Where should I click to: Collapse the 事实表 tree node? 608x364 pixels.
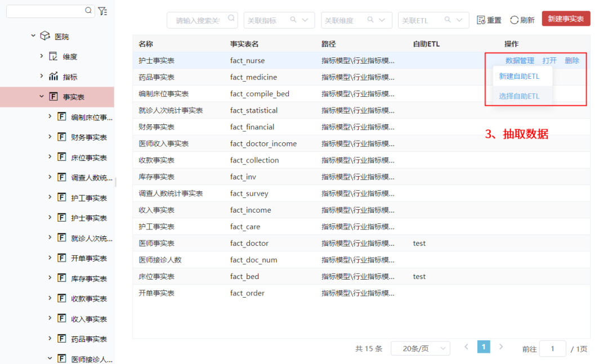click(x=42, y=96)
